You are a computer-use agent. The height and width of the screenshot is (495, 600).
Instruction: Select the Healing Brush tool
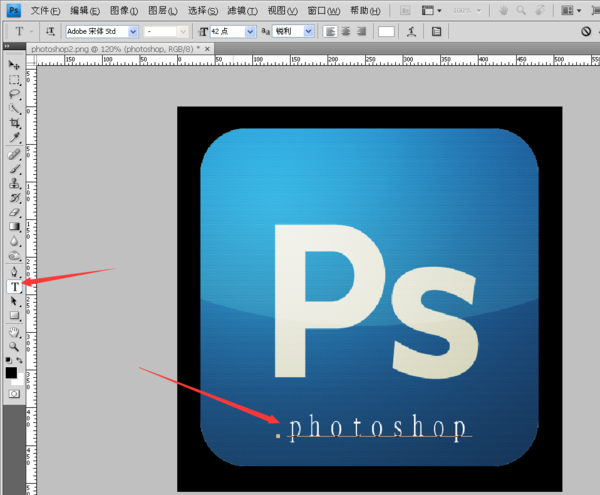pos(14,155)
